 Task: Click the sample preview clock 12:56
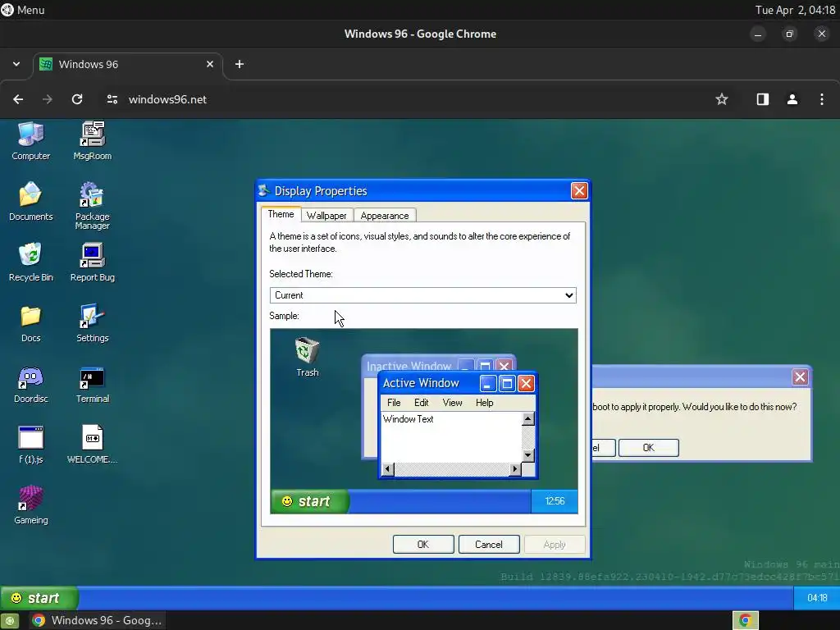[555, 501]
